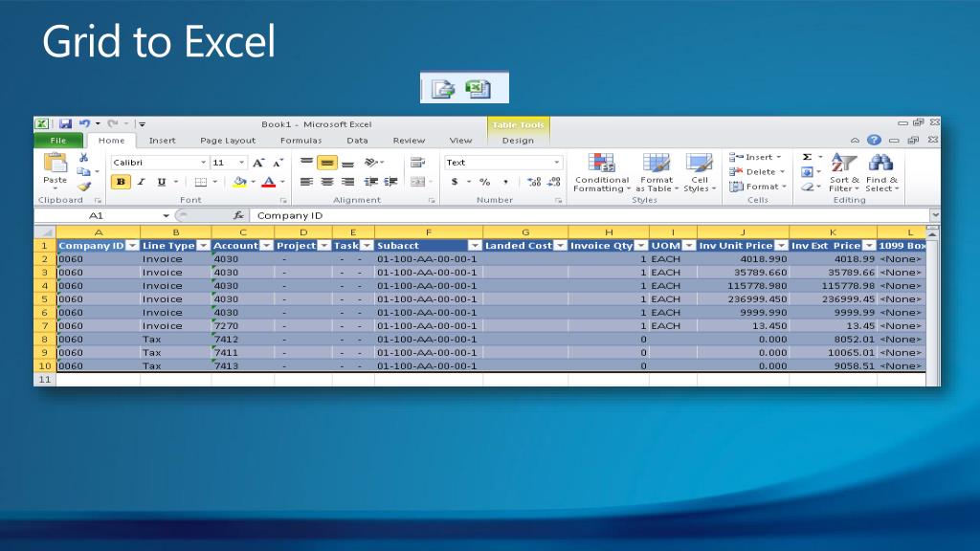980x551 pixels.
Task: Click the Copy icon in Clipboard group
Action: pyautogui.click(x=84, y=172)
